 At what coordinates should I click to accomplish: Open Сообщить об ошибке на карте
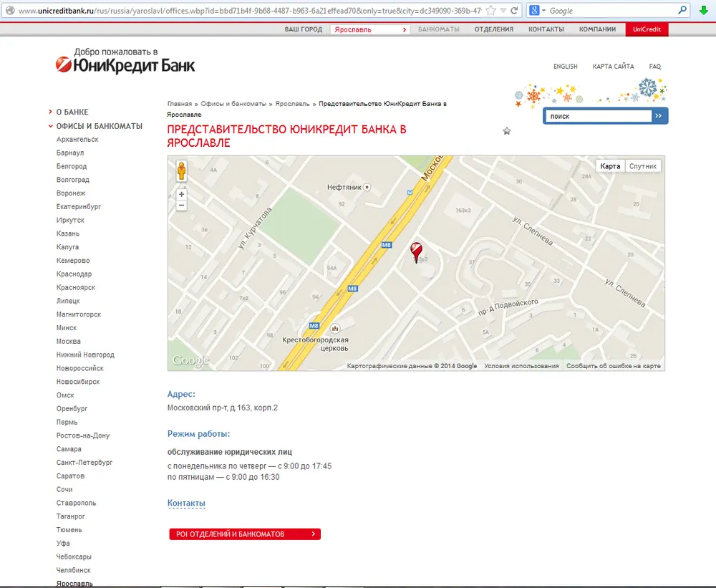[614, 366]
